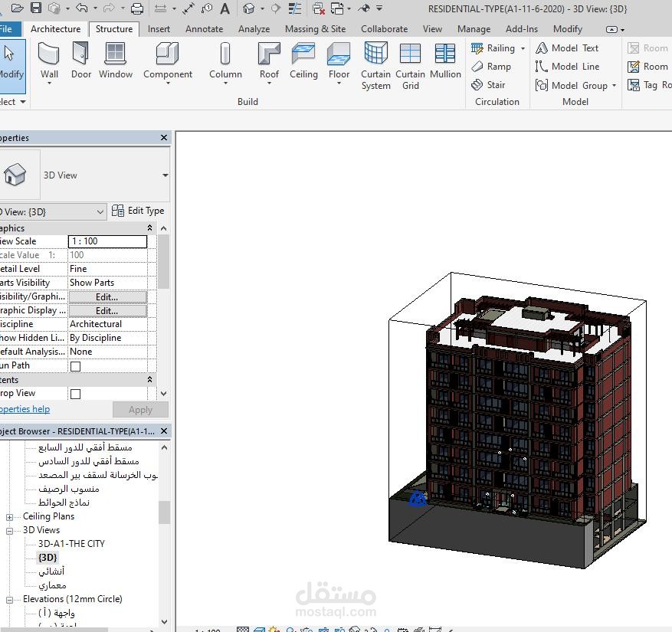Screen dimensions: 672x632
Task: Select the Floor tool
Action: coord(339,62)
